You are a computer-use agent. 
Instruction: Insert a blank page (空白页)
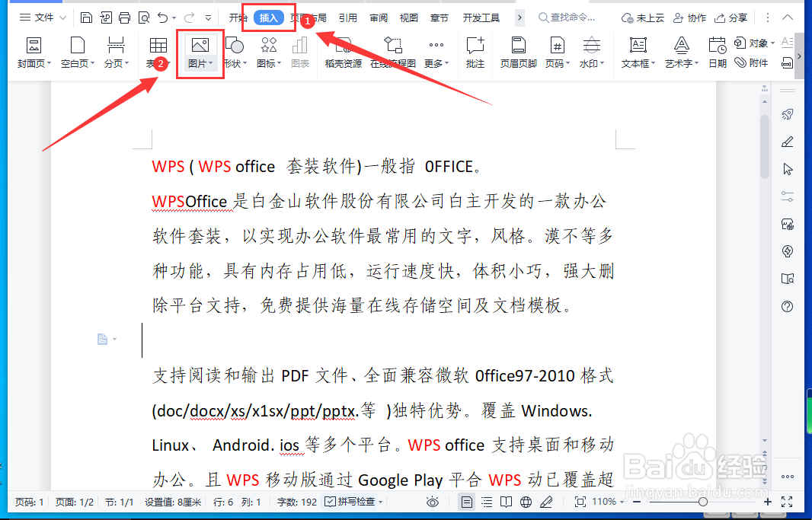click(x=78, y=52)
